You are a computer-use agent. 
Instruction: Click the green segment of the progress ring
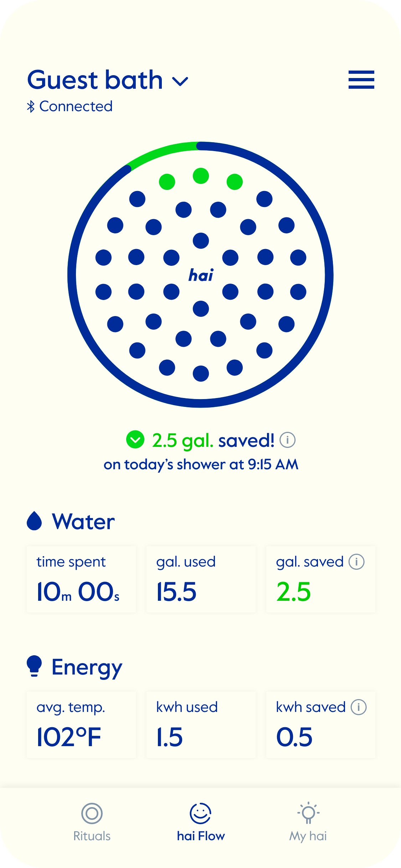point(162,151)
